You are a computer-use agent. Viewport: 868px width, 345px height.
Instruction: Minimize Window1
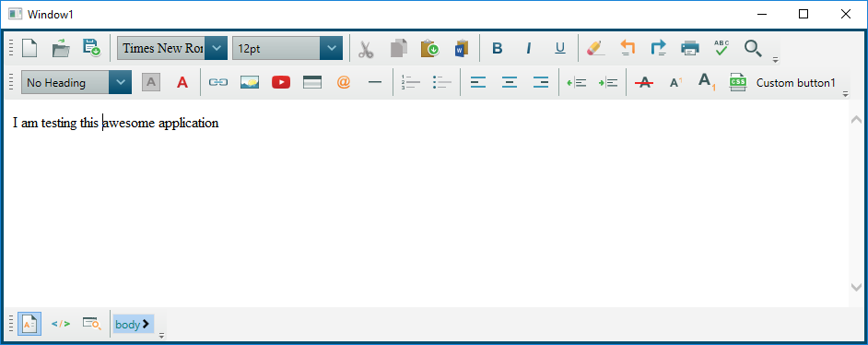[x=762, y=15]
